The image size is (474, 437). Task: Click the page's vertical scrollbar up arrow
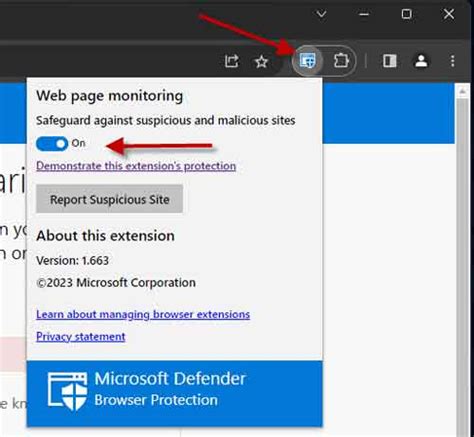tap(462, 91)
